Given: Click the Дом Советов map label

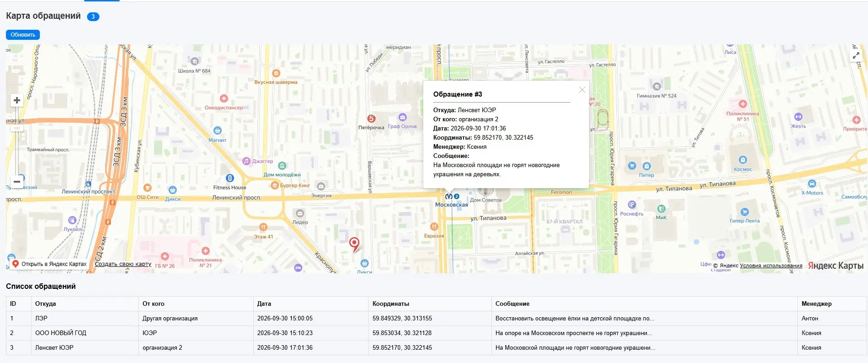Looking at the screenshot, I should pos(486,200).
